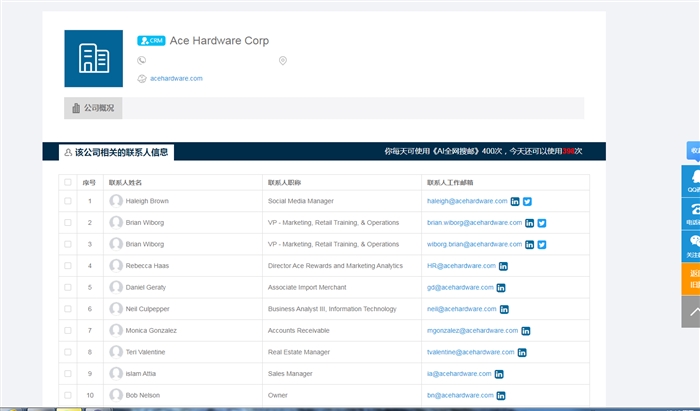Click avatar icon of Teri Valentine

point(116,352)
